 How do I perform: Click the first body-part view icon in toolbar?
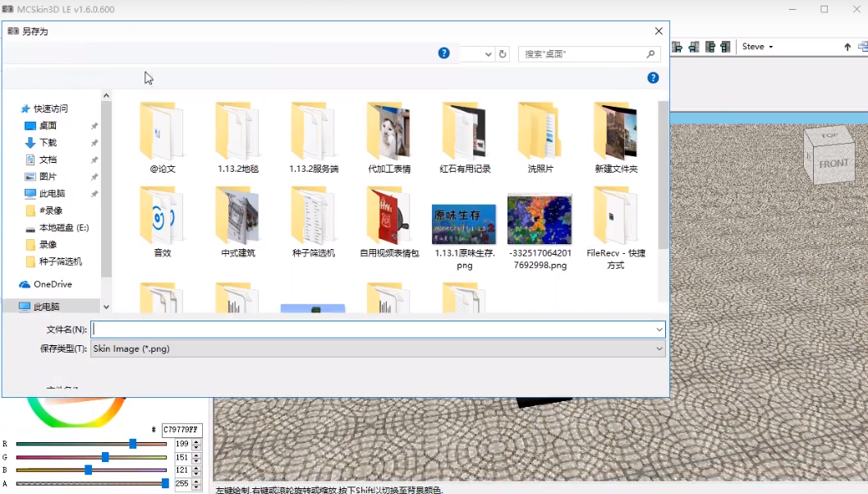pos(678,47)
